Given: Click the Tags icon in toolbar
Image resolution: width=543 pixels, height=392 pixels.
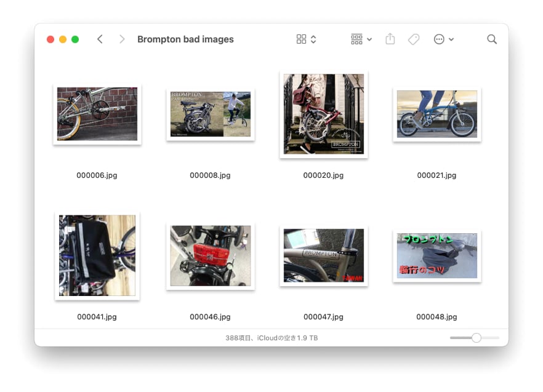Looking at the screenshot, I should tap(414, 39).
